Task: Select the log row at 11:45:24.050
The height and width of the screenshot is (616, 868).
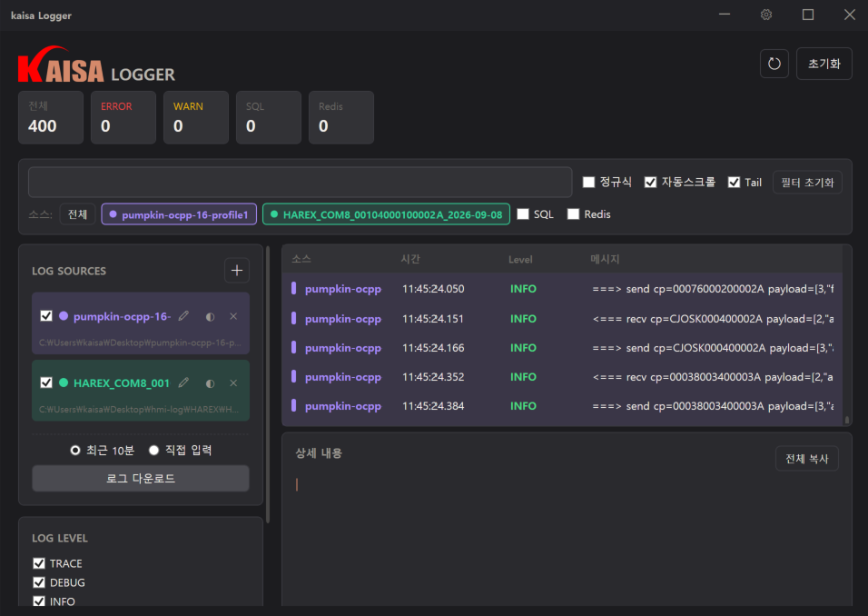Action: pyautogui.click(x=562, y=289)
